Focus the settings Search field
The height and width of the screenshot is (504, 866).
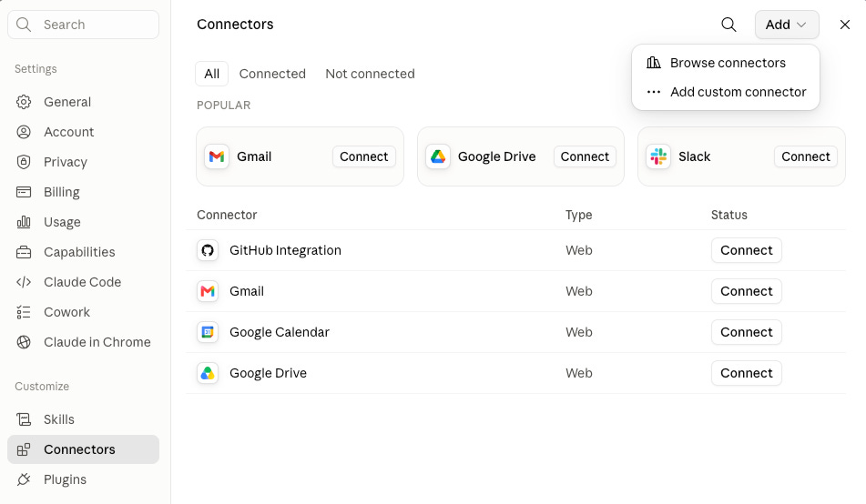coord(84,25)
